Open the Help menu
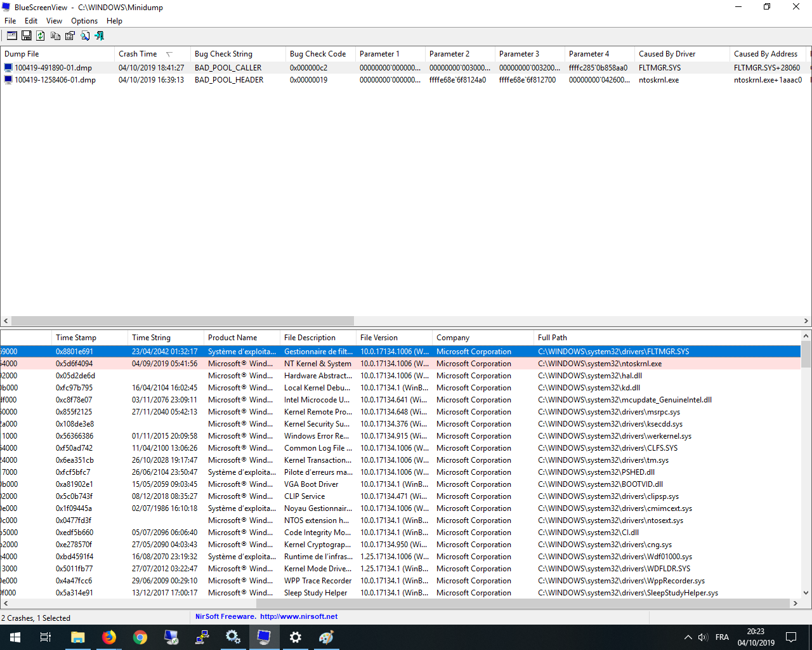This screenshot has width=812, height=650. click(x=114, y=21)
